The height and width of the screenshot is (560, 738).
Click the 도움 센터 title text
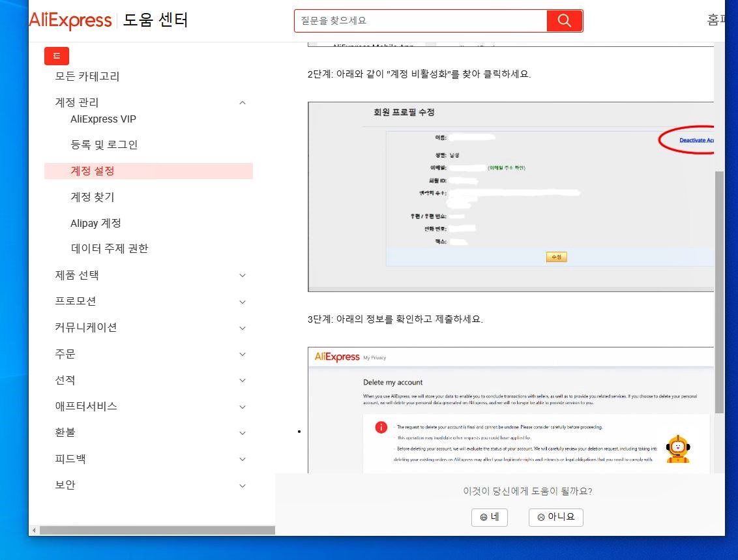pos(155,20)
